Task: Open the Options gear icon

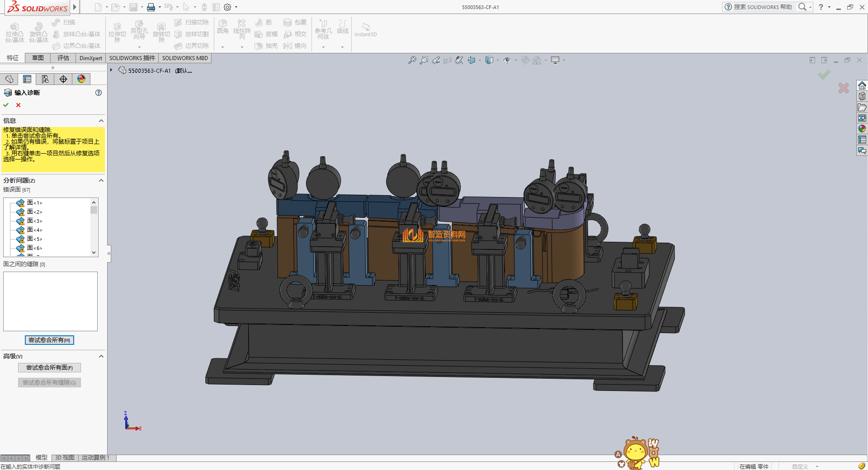Action: (227, 7)
